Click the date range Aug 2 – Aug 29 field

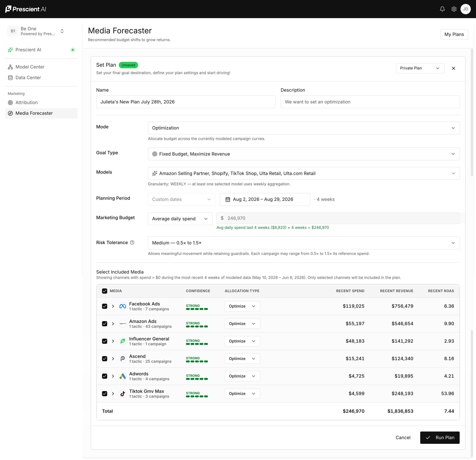(x=265, y=199)
